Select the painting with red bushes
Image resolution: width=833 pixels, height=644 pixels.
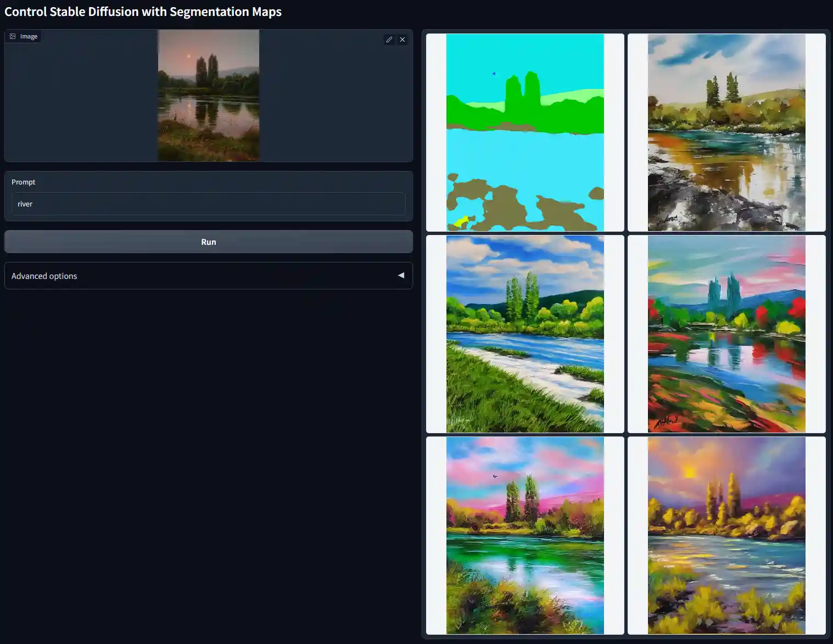[x=726, y=334]
